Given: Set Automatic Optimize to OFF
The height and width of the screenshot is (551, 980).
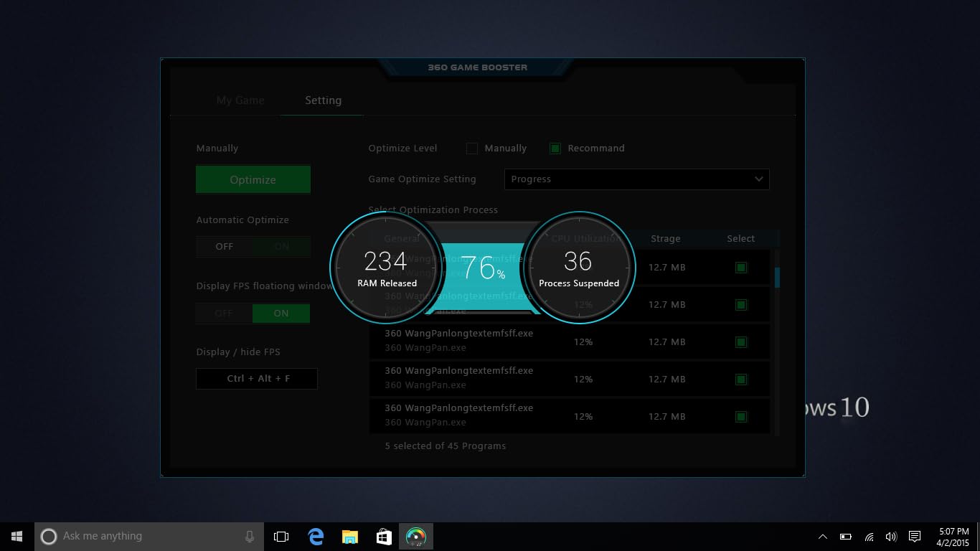Looking at the screenshot, I should (x=225, y=246).
